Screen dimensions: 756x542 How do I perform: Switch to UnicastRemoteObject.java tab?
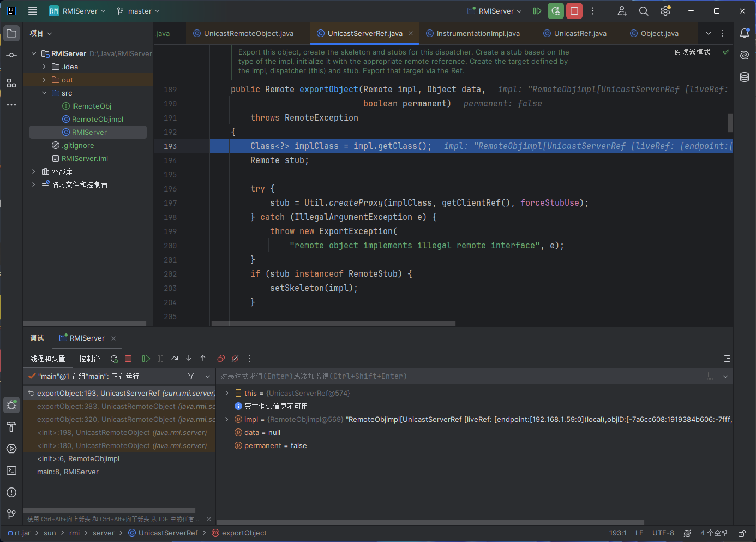coord(243,33)
